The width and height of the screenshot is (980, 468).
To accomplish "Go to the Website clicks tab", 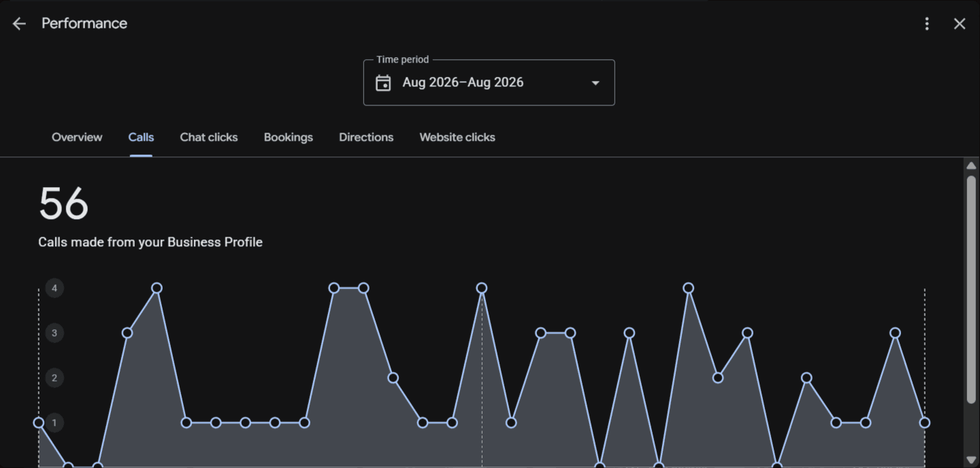I will tap(457, 137).
